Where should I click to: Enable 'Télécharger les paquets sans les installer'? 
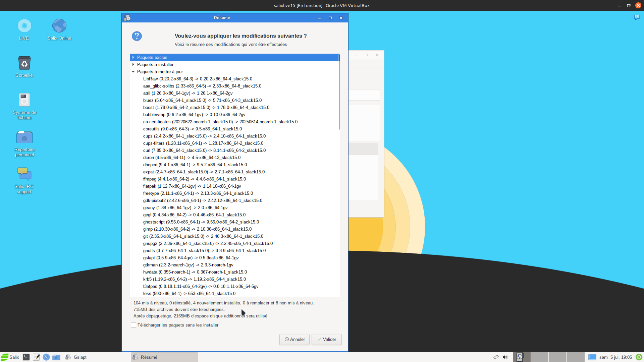point(133,325)
